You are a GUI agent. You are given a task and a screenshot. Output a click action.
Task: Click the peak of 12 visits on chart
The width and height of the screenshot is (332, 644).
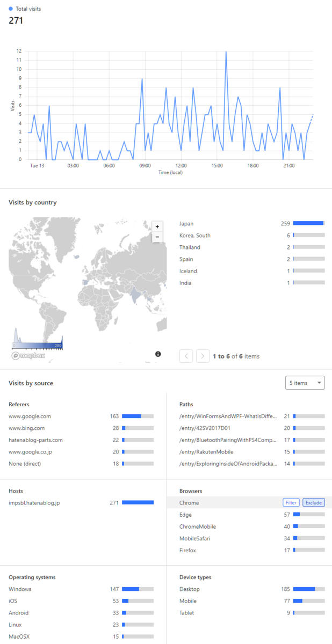[x=226, y=52]
